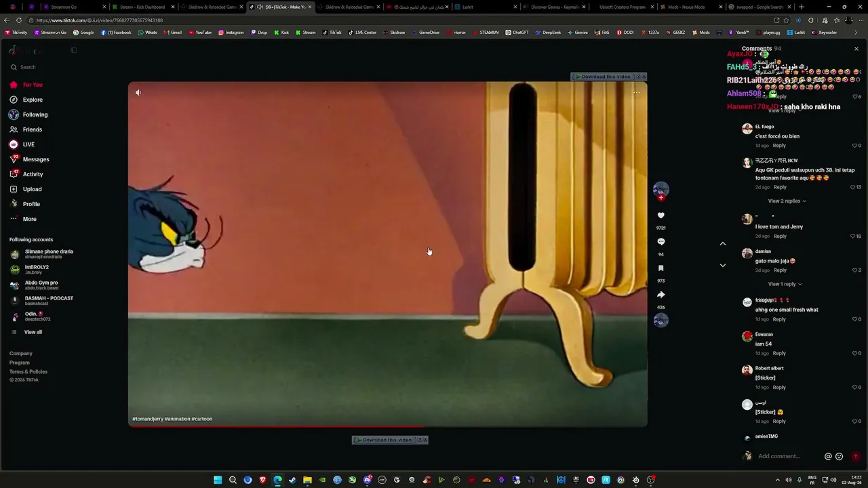The height and width of the screenshot is (488, 868).
Task: Unmute the video with the speaker icon
Action: coord(138,93)
